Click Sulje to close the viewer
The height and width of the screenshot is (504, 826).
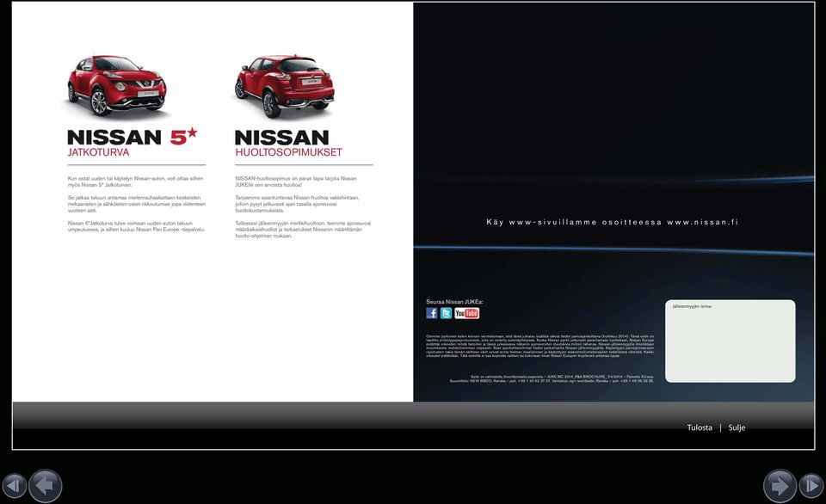pos(737,427)
